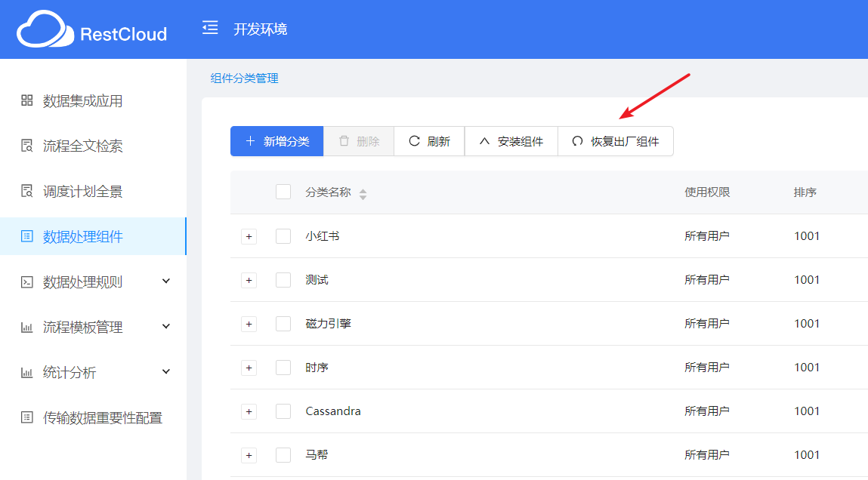The image size is (868, 480).
Task: Check the checkbox for 小红书 row
Action: [x=283, y=235]
